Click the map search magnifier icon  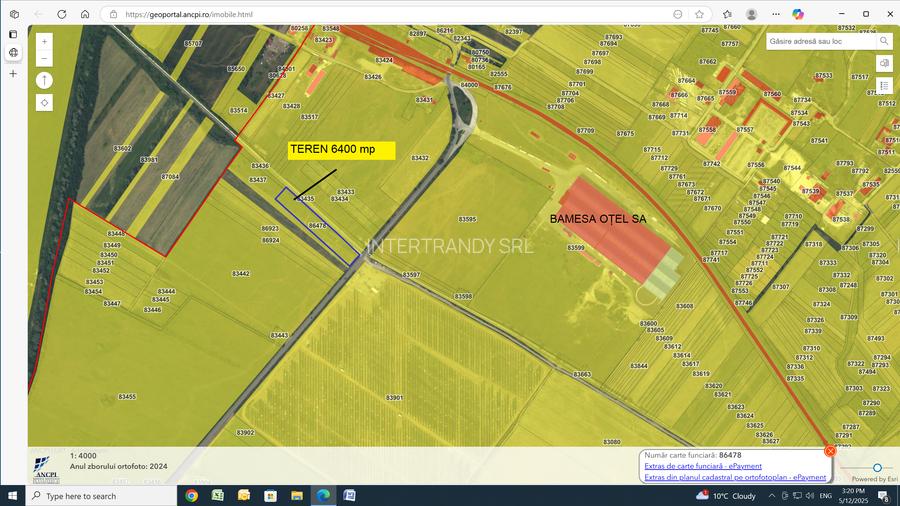(883, 41)
